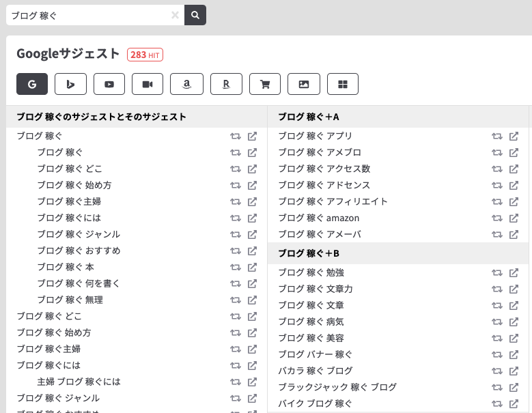Click keyword ブログ 稼ぐ アフィリエイト
This screenshot has width=532, height=413.
pos(333,202)
